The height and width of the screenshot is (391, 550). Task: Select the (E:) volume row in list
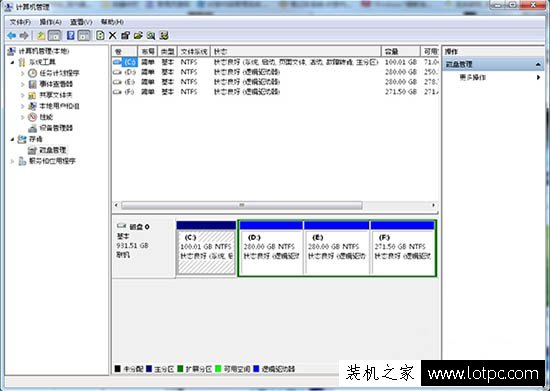pyautogui.click(x=275, y=82)
